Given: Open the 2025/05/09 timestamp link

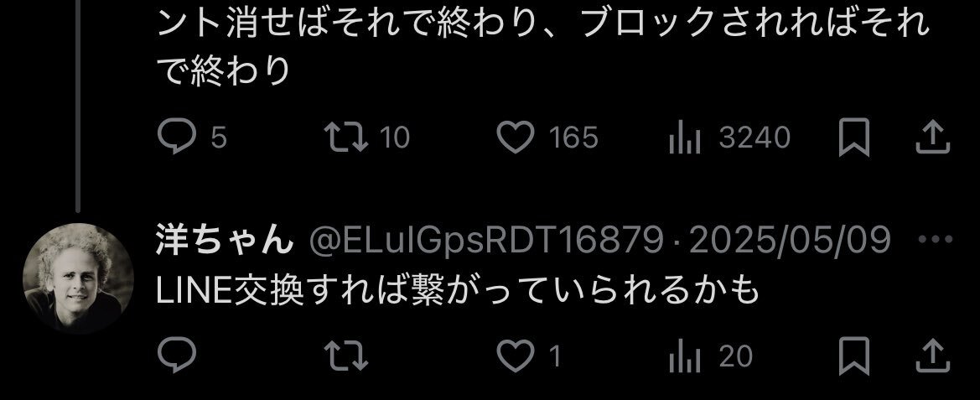Looking at the screenshot, I should click(790, 240).
